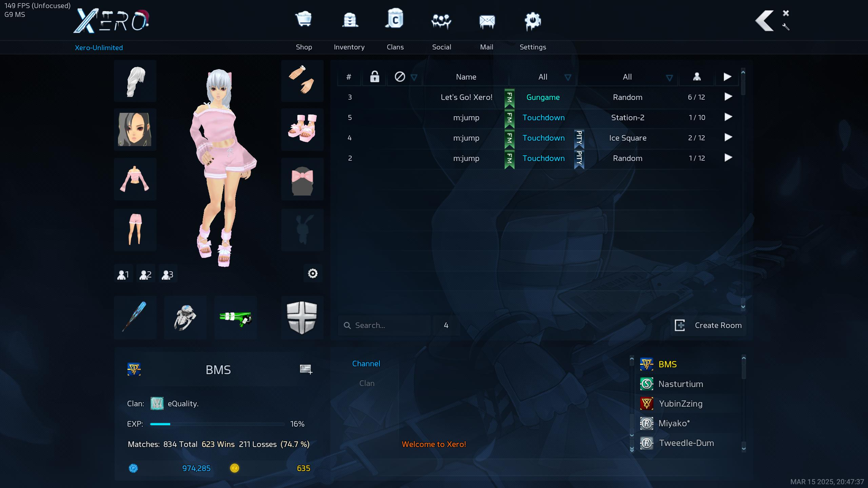Viewport: 868px width, 488px height.
Task: Click the shield skill slot icon
Action: [x=302, y=317]
